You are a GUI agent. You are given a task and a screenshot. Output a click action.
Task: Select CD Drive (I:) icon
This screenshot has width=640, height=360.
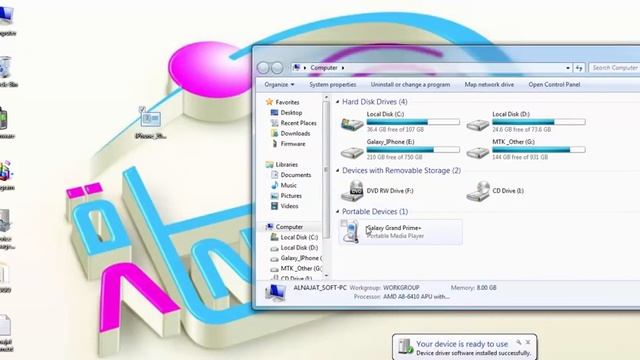(x=478, y=191)
